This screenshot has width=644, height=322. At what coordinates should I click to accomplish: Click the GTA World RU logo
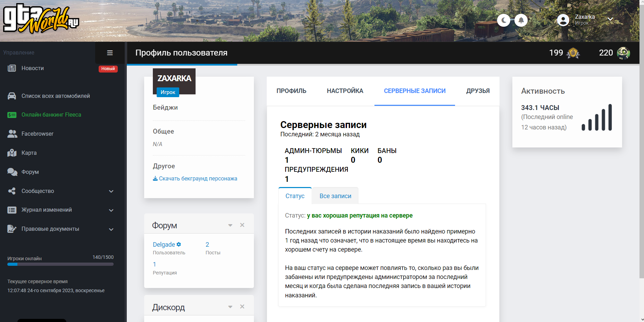(41, 19)
